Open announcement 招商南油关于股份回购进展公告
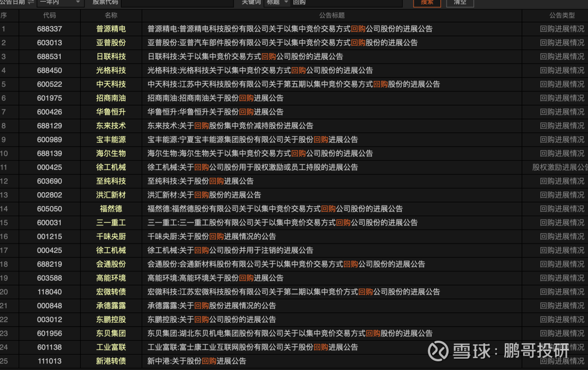This screenshot has width=588, height=370. (x=215, y=98)
